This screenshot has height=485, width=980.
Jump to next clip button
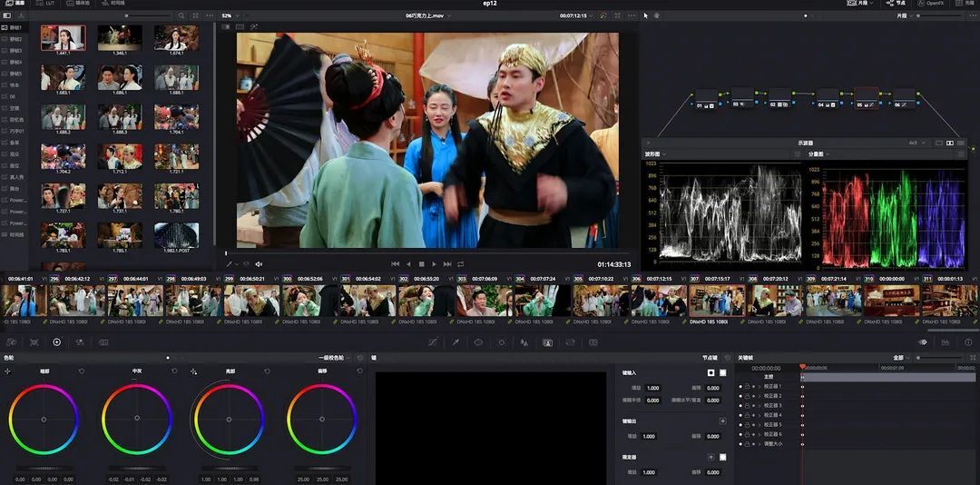pyautogui.click(x=447, y=264)
